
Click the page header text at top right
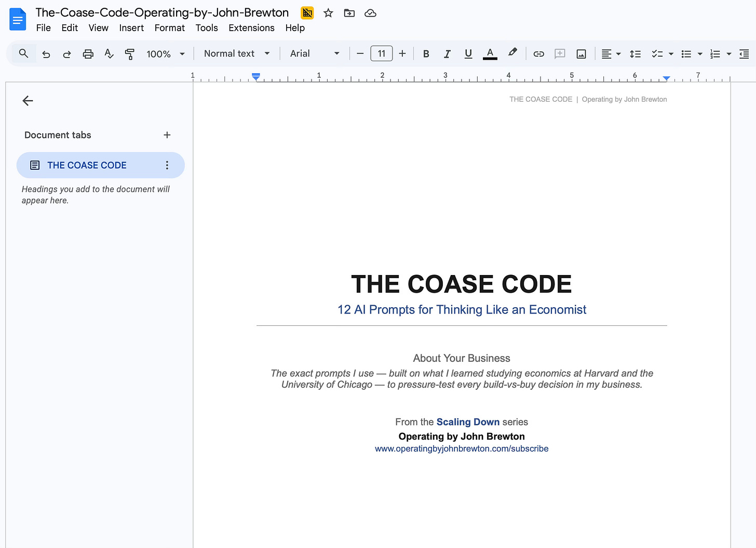coord(588,99)
